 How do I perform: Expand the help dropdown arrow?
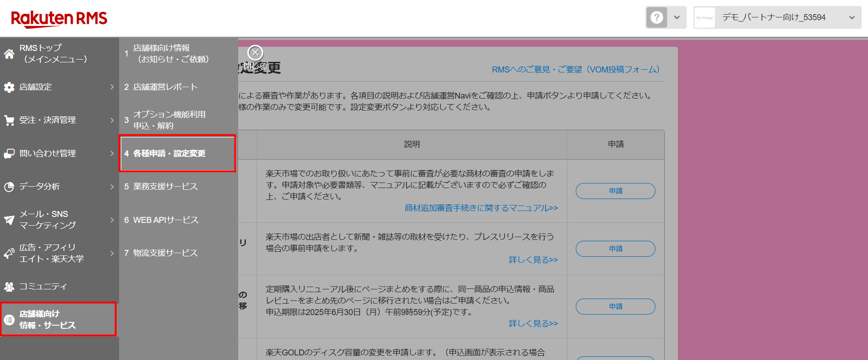pyautogui.click(x=677, y=17)
